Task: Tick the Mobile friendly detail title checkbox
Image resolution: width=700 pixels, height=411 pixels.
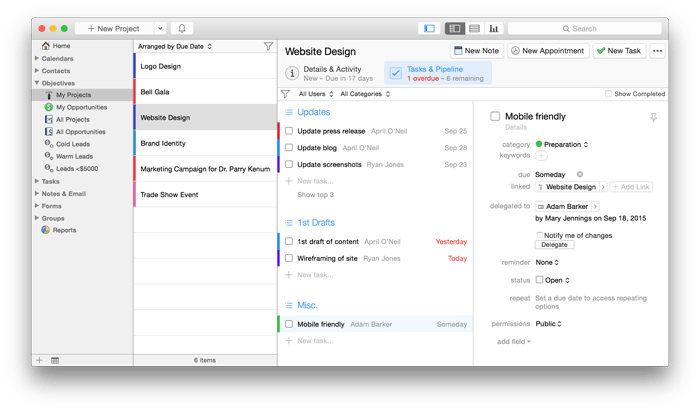Action: coord(495,116)
